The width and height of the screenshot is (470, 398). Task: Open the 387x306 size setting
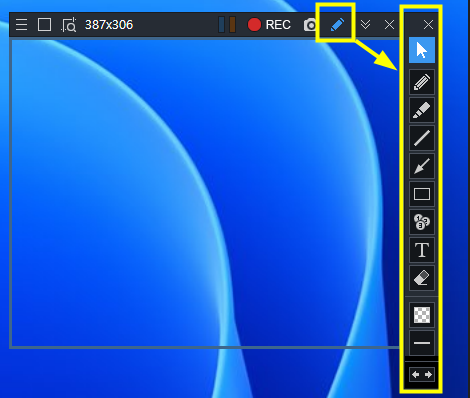(109, 25)
